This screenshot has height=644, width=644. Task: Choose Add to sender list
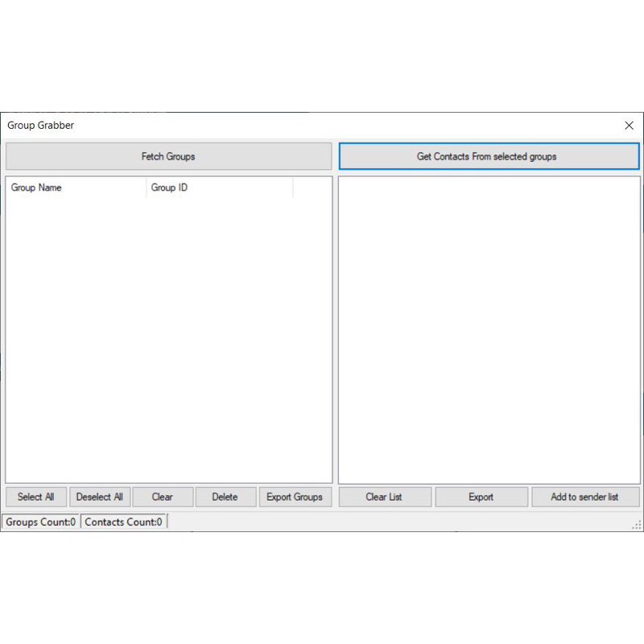pos(585,497)
